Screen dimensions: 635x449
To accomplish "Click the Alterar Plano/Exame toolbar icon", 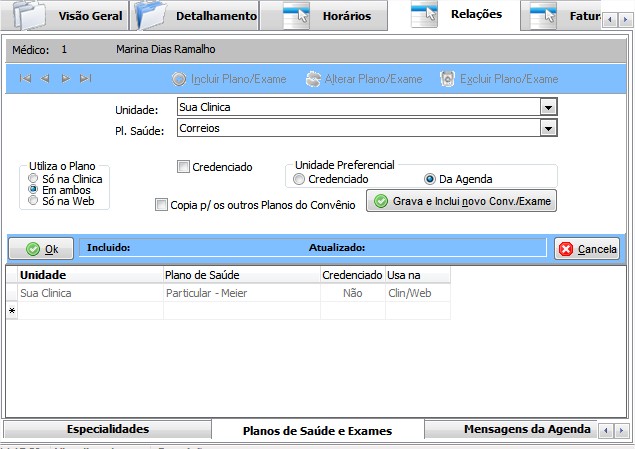I will click(313, 79).
